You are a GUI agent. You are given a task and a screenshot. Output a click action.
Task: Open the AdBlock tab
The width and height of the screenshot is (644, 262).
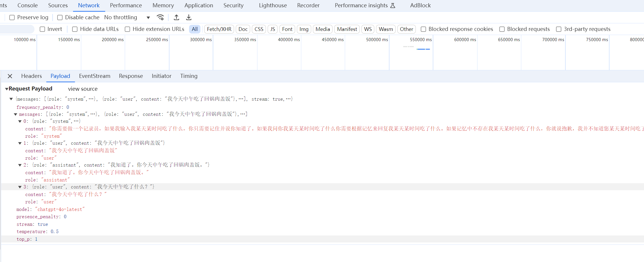[x=420, y=6]
